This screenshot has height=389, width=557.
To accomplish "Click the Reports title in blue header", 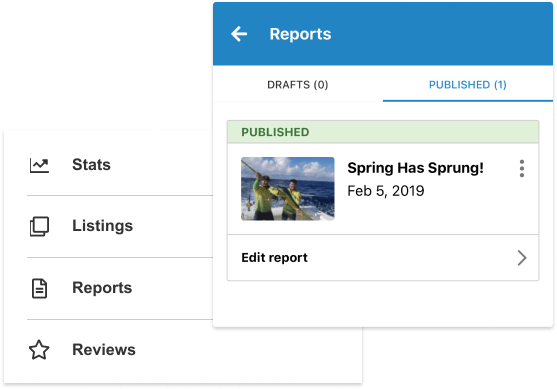I will 300,34.
